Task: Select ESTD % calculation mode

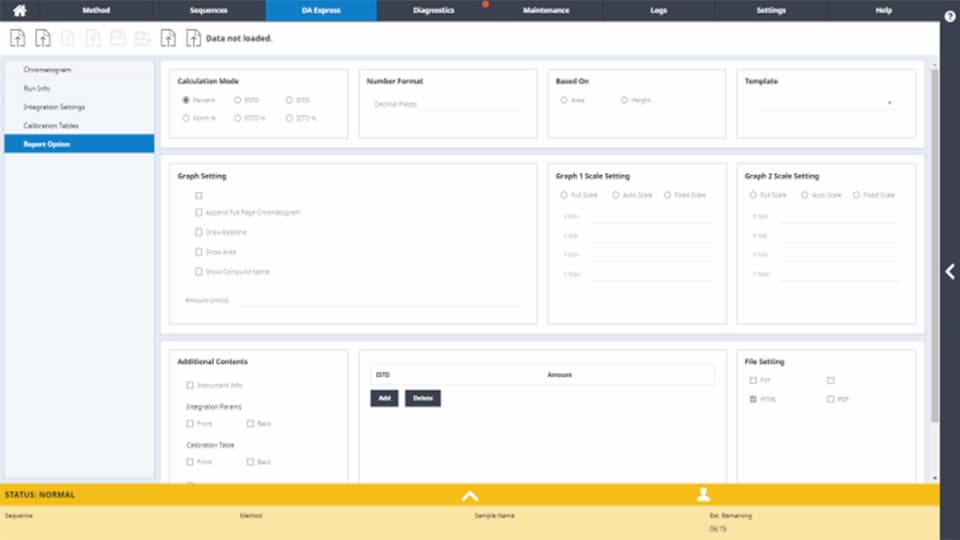Action: click(x=237, y=118)
